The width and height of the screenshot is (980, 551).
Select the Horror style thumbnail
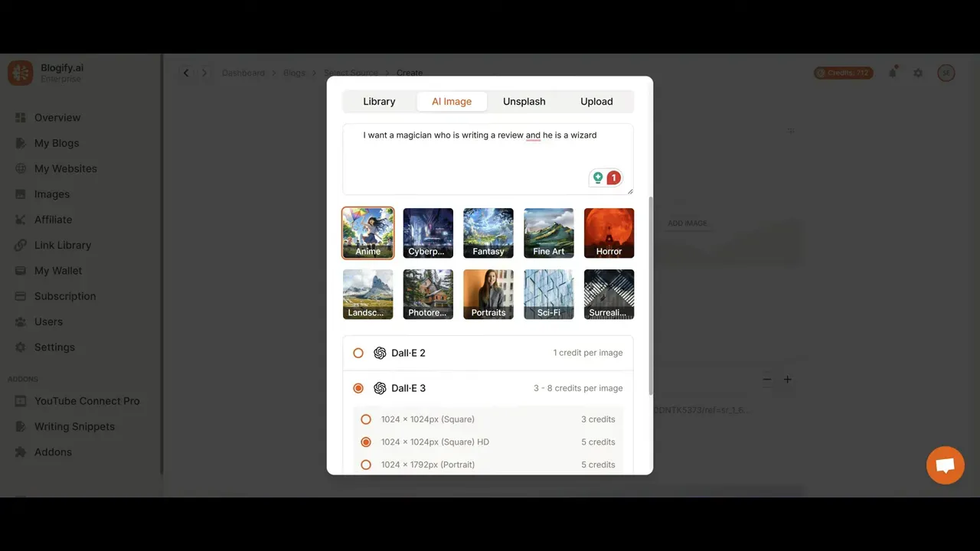point(609,233)
